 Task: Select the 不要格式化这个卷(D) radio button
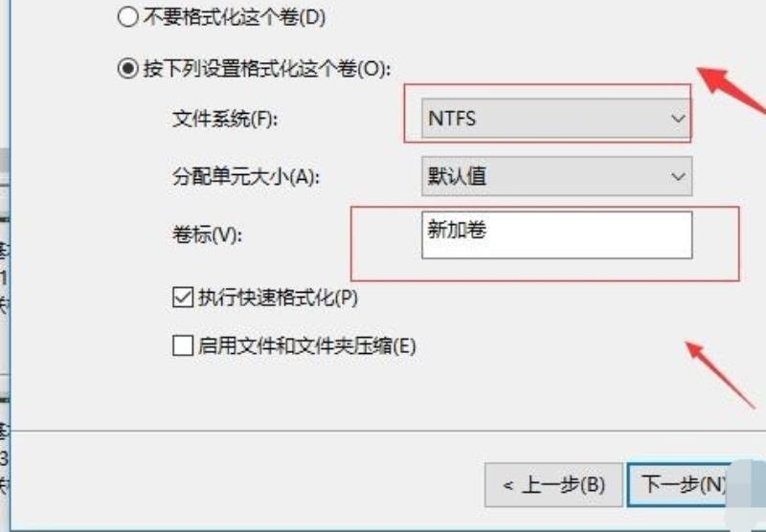(x=128, y=17)
